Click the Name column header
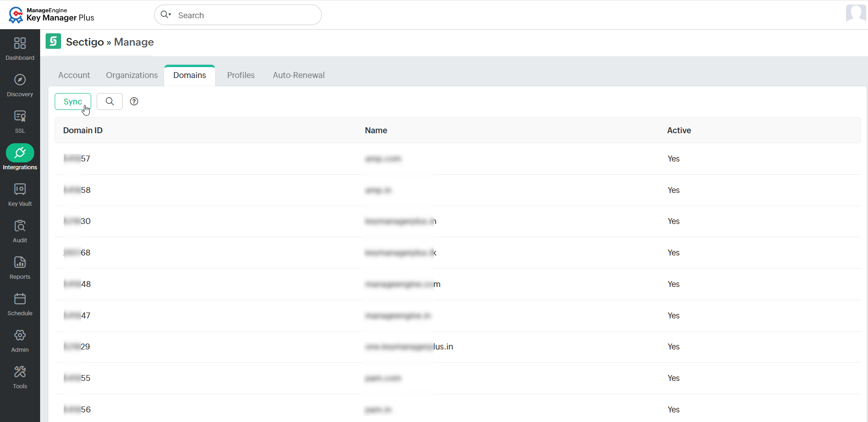The width and height of the screenshot is (868, 422). (x=376, y=130)
